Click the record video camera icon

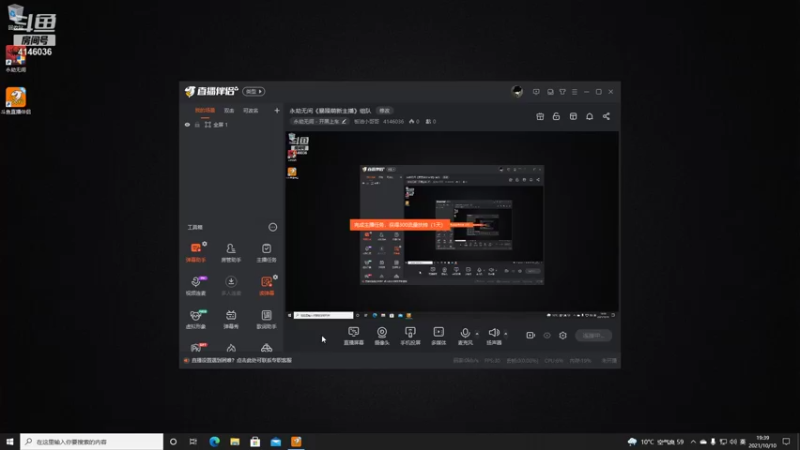click(x=531, y=335)
